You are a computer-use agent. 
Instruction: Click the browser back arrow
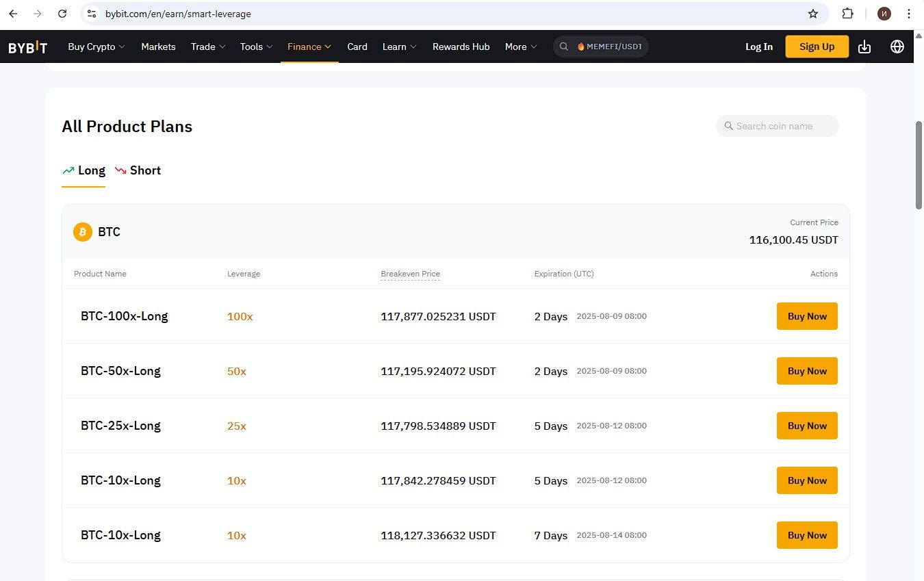pyautogui.click(x=13, y=14)
